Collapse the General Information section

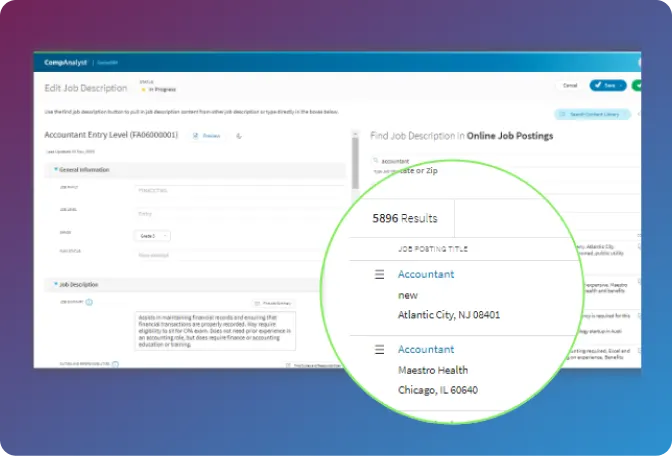[x=56, y=170]
